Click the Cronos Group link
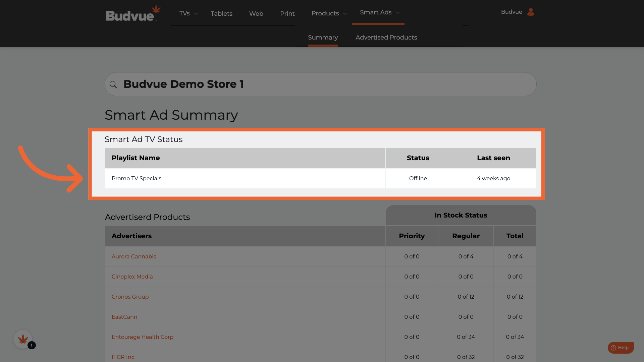The height and width of the screenshot is (362, 644). [130, 297]
